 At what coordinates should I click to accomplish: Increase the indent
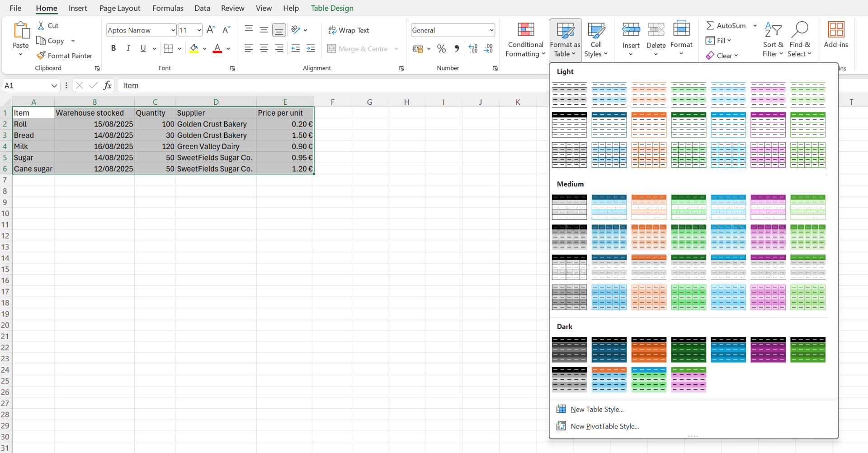311,48
